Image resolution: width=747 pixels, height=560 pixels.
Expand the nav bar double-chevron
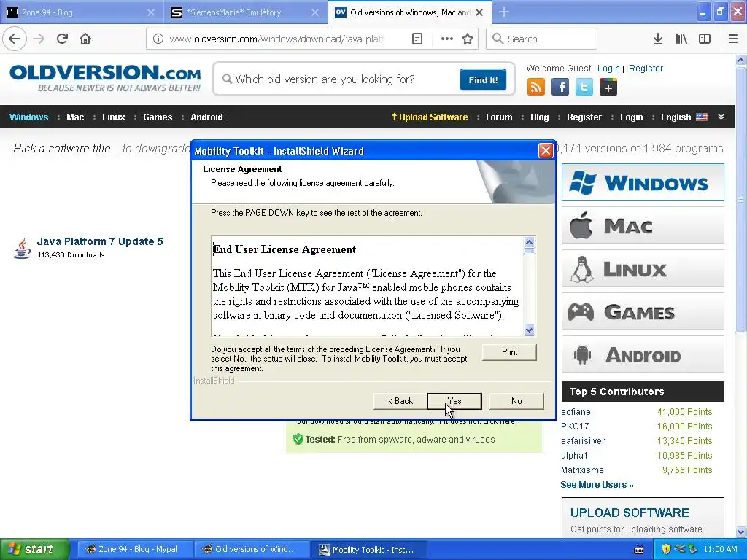[x=721, y=117]
